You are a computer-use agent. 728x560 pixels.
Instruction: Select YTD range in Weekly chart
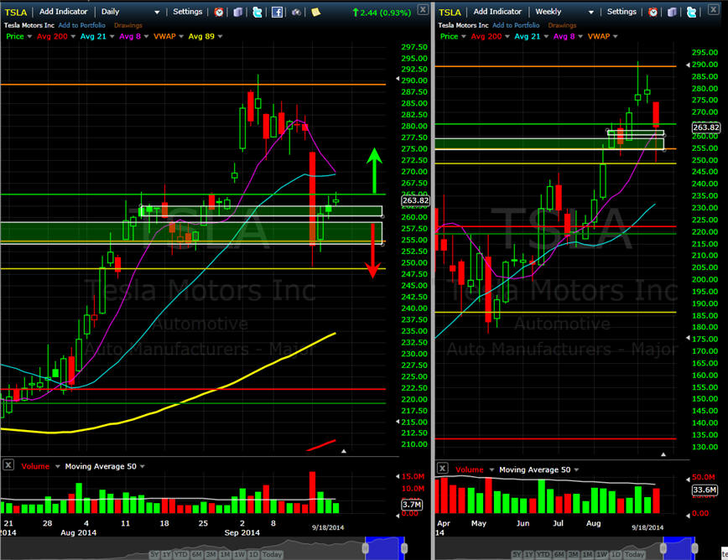tap(543, 554)
